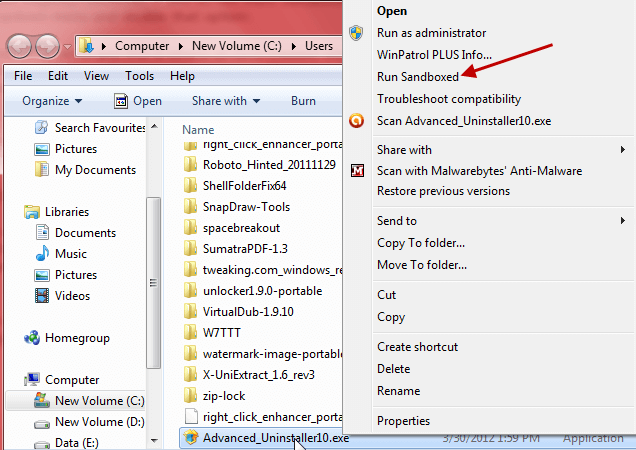Screen dimensions: 636x450
Task: Choose WinPatrol PLUS Info... entry
Action: (x=434, y=55)
